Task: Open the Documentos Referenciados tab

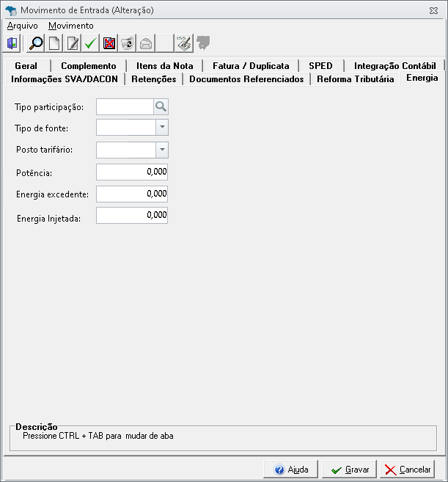Action: tap(246, 79)
